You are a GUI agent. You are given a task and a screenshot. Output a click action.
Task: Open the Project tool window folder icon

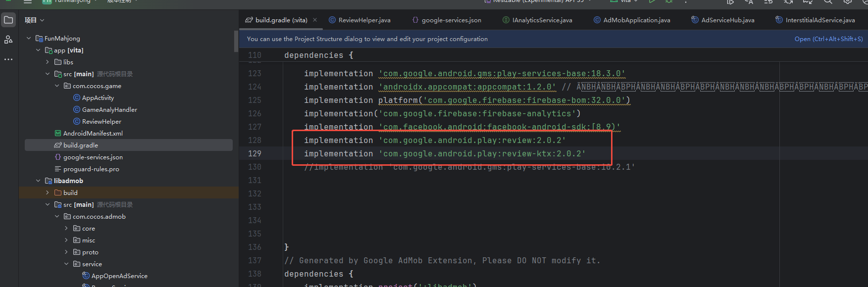point(8,20)
